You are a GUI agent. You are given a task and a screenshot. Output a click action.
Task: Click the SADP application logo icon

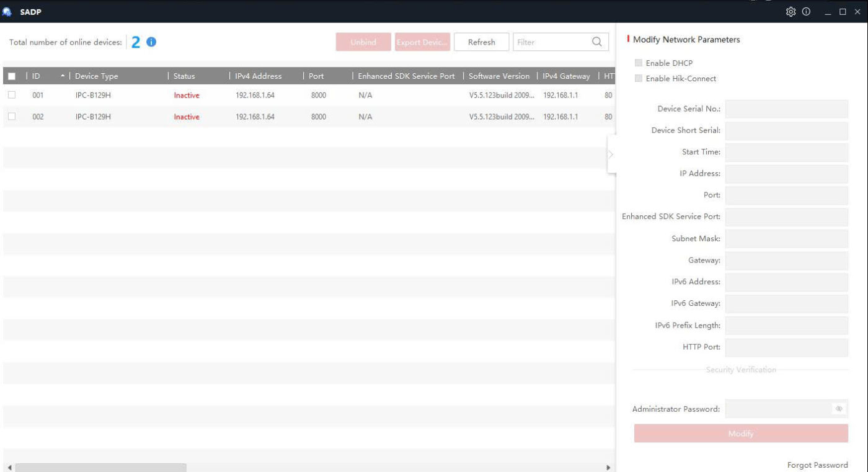(x=9, y=12)
